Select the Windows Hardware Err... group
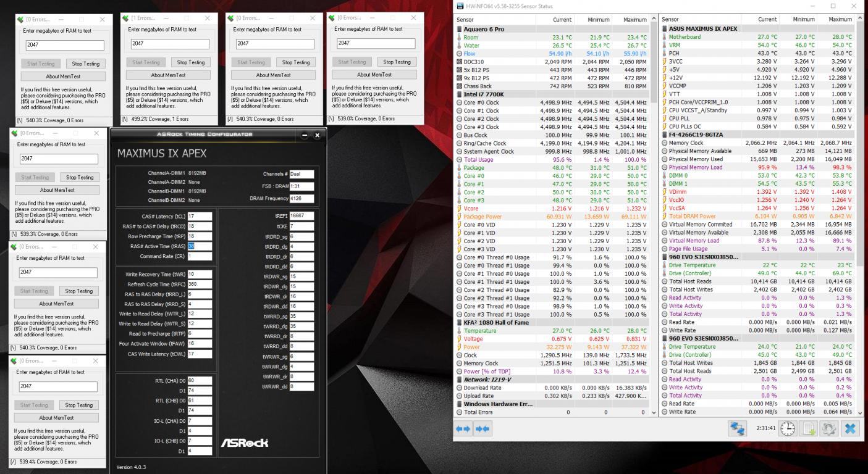Viewport: 868px width, 474px height. (x=552, y=404)
